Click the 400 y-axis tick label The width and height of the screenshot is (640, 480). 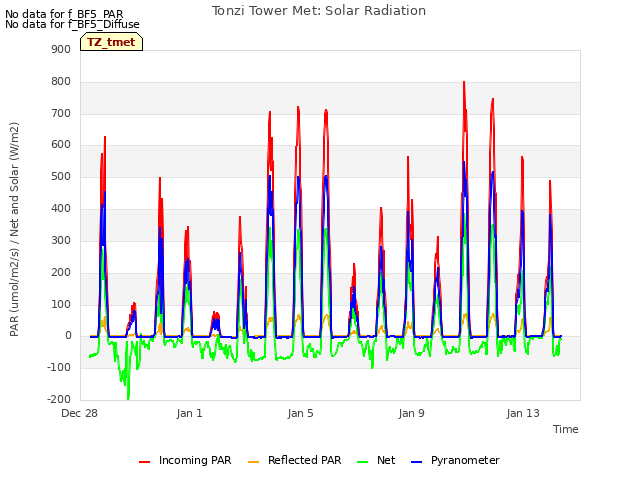(61, 208)
